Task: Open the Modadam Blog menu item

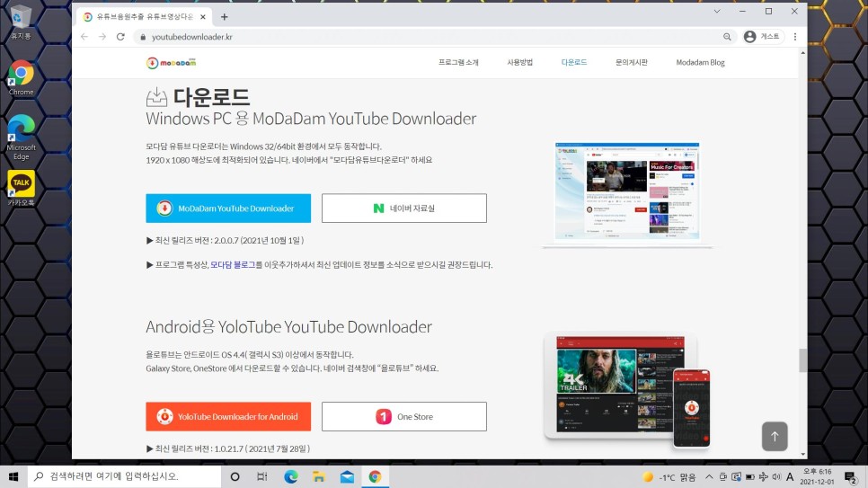Action: 700,63
